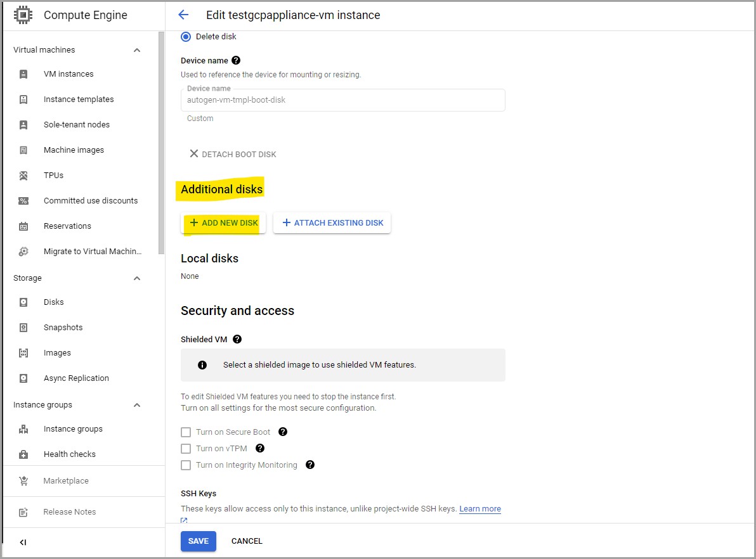This screenshot has width=756, height=559.
Task: Click the sidebar vertical scrollbar
Action: click(161, 143)
